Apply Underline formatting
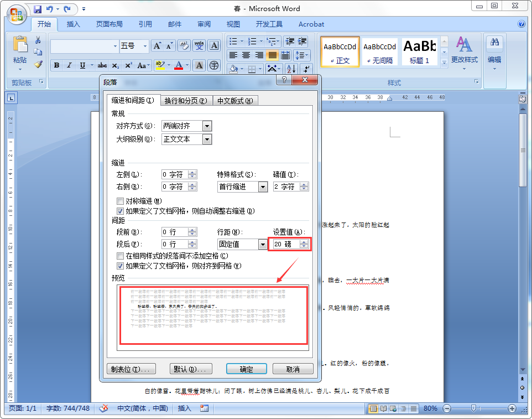532x419 pixels. point(82,65)
